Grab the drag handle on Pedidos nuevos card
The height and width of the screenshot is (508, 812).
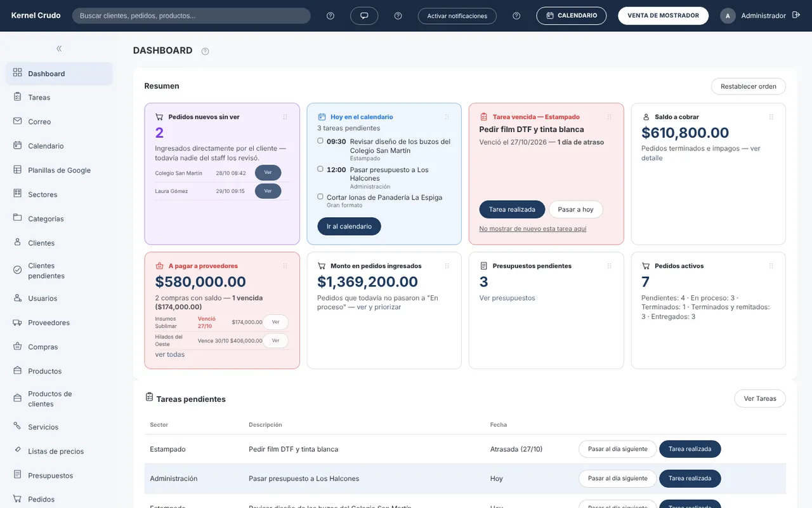(x=285, y=117)
